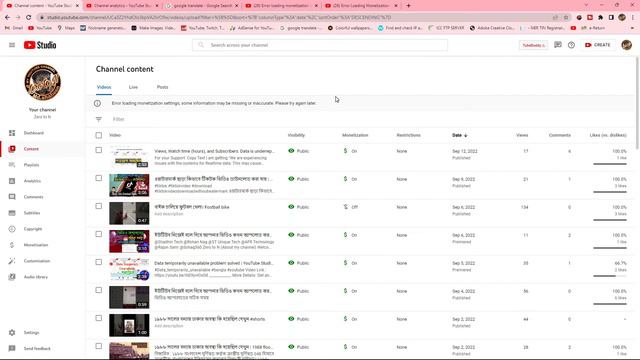Click the browser back arrow

click(x=7, y=18)
